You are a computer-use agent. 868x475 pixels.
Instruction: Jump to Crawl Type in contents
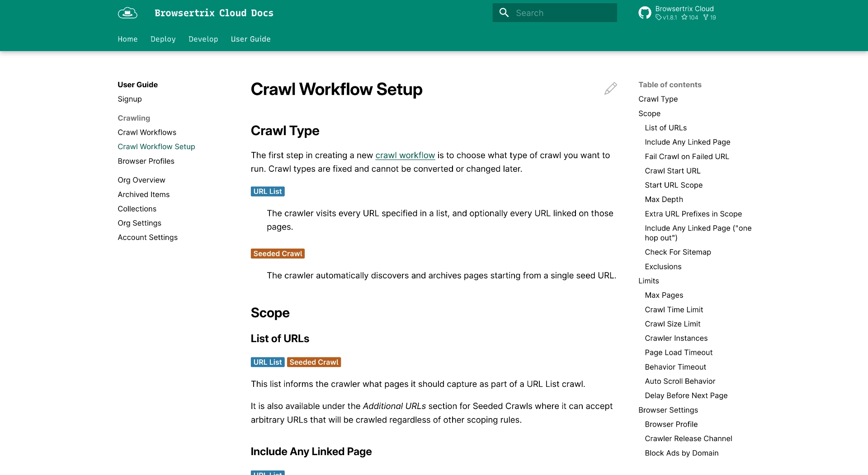point(658,99)
